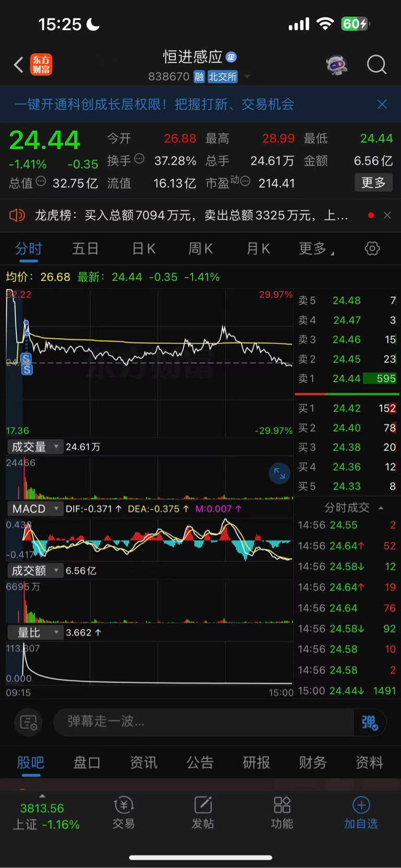The image size is (401, 868).
Task: Tap the 发帖 post icon
Action: [x=203, y=813]
